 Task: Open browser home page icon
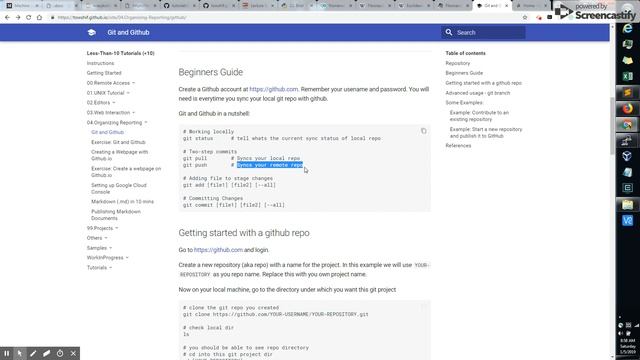(39, 18)
